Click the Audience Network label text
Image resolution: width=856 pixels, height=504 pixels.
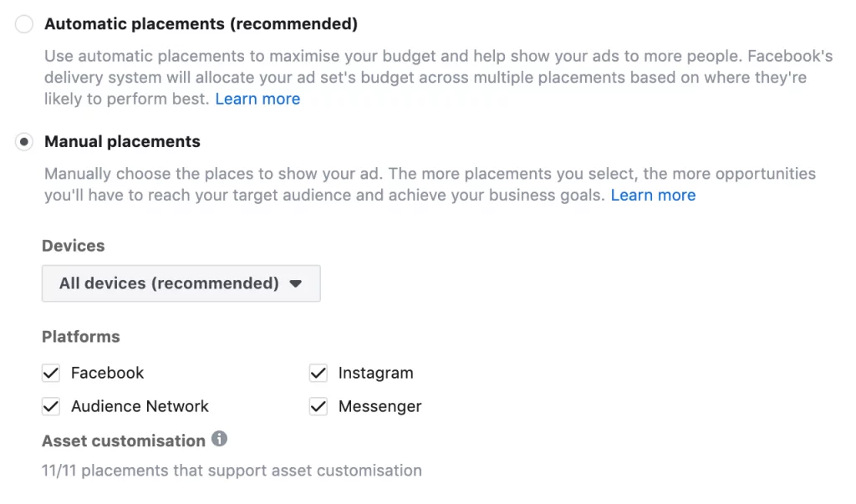coord(140,407)
